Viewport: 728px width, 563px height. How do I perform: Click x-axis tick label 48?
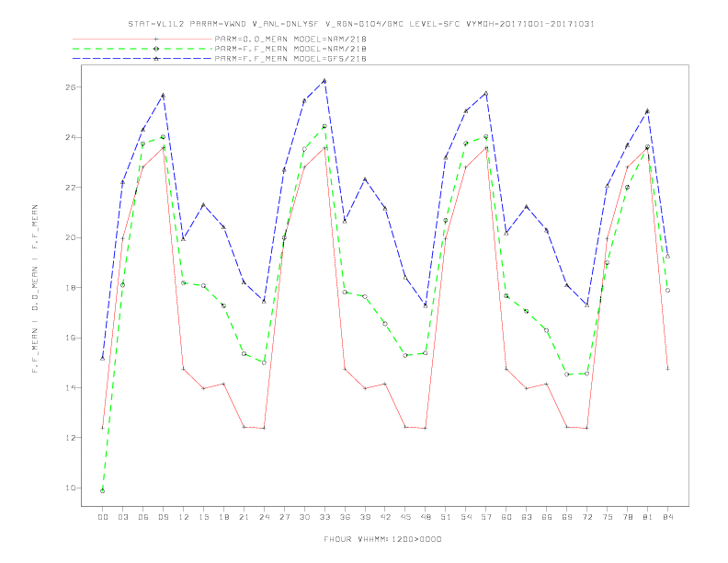(426, 517)
